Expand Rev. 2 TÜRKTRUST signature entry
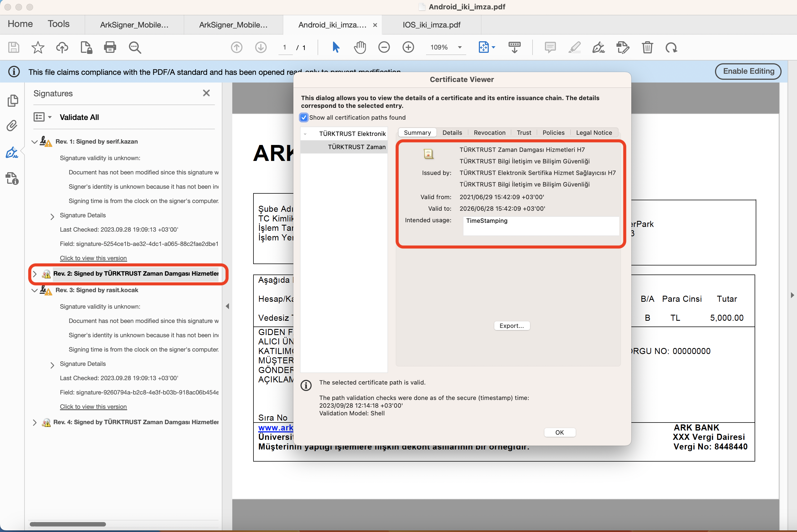 [x=34, y=274]
